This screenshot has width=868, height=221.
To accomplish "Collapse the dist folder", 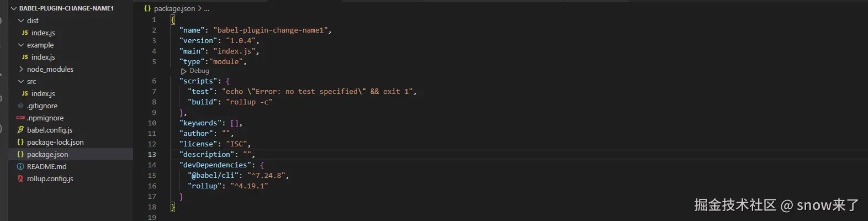I will tap(21, 20).
